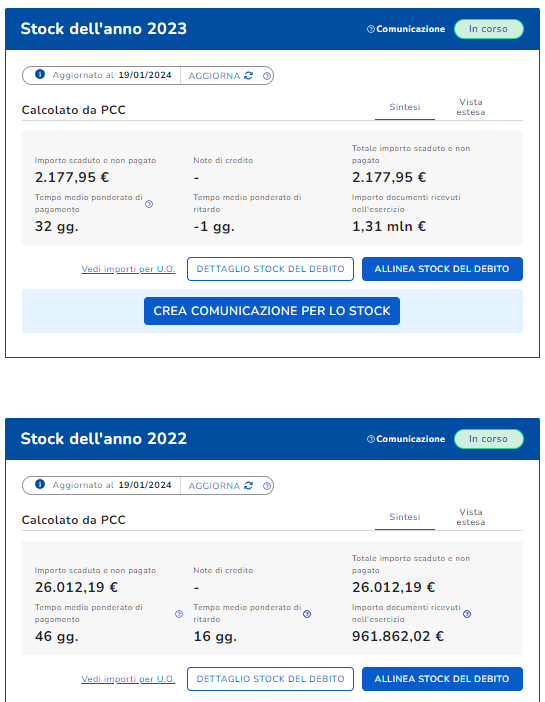
Task: Click the refresh icon next to AGGIORNA for 2023
Action: pyautogui.click(x=249, y=76)
